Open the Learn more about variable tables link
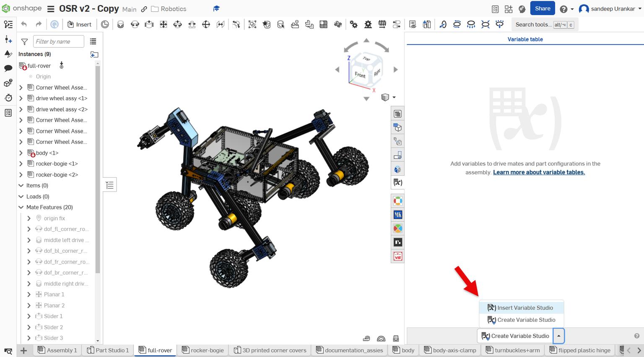Image resolution: width=644 pixels, height=357 pixels. [539, 172]
